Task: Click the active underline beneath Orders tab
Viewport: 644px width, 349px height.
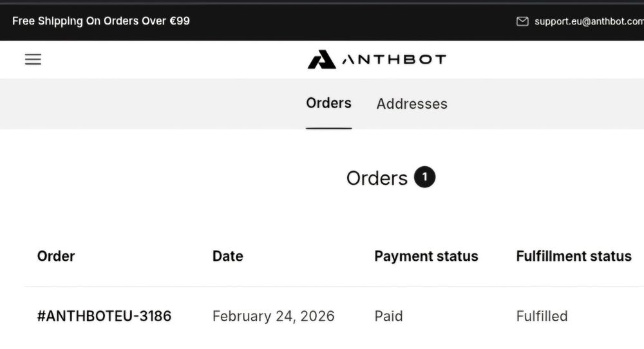Action: pyautogui.click(x=328, y=127)
